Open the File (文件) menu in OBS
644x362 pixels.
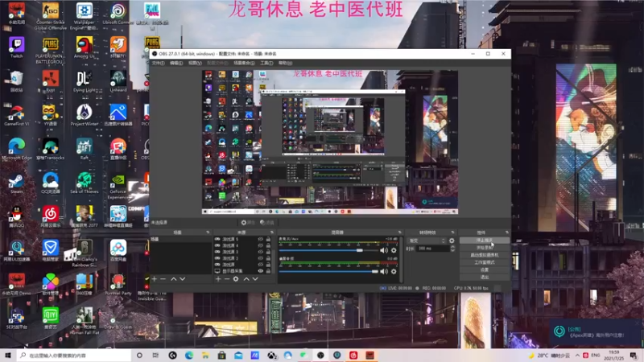coord(158,64)
